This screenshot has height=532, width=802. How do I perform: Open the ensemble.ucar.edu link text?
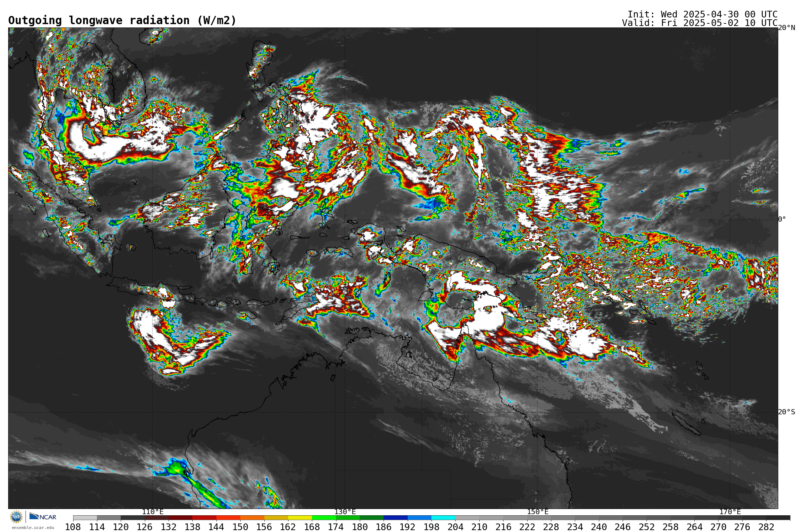point(33,528)
